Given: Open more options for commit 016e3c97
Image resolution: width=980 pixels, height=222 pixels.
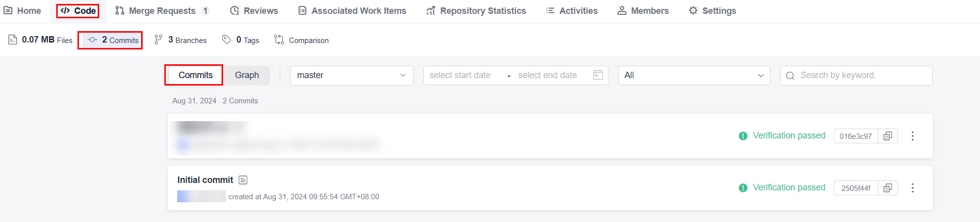Looking at the screenshot, I should 912,136.
